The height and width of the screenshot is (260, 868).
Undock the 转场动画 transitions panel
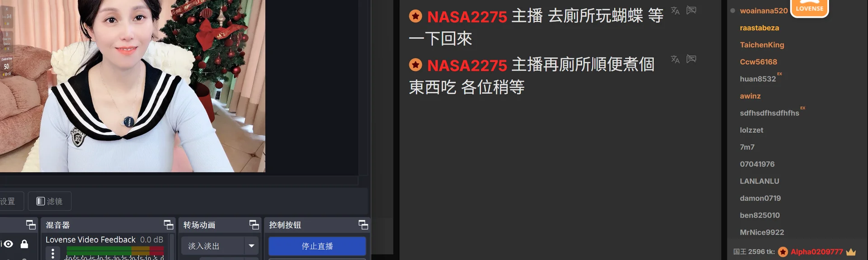click(254, 225)
